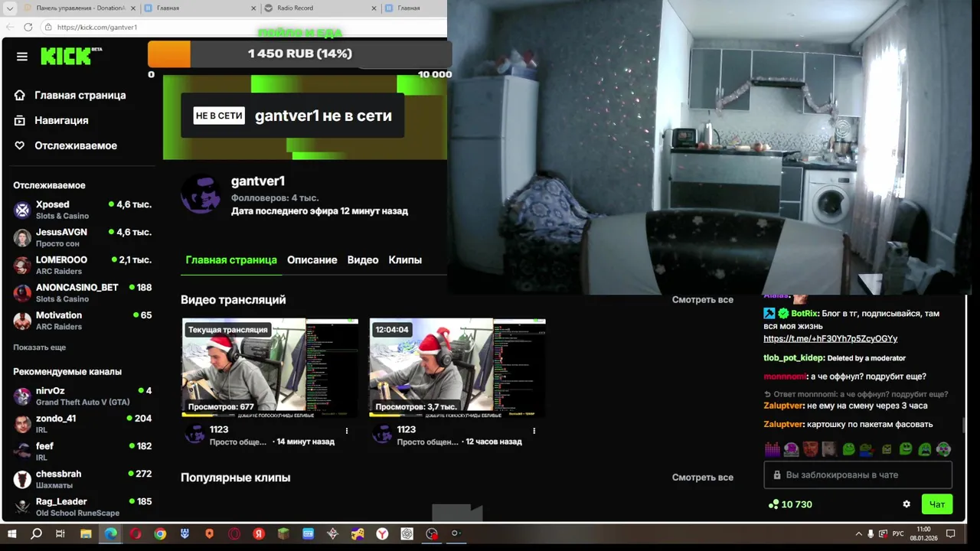Image resolution: width=980 pixels, height=551 pixels.
Task: Expand followed list with Показать еще
Action: tap(39, 347)
